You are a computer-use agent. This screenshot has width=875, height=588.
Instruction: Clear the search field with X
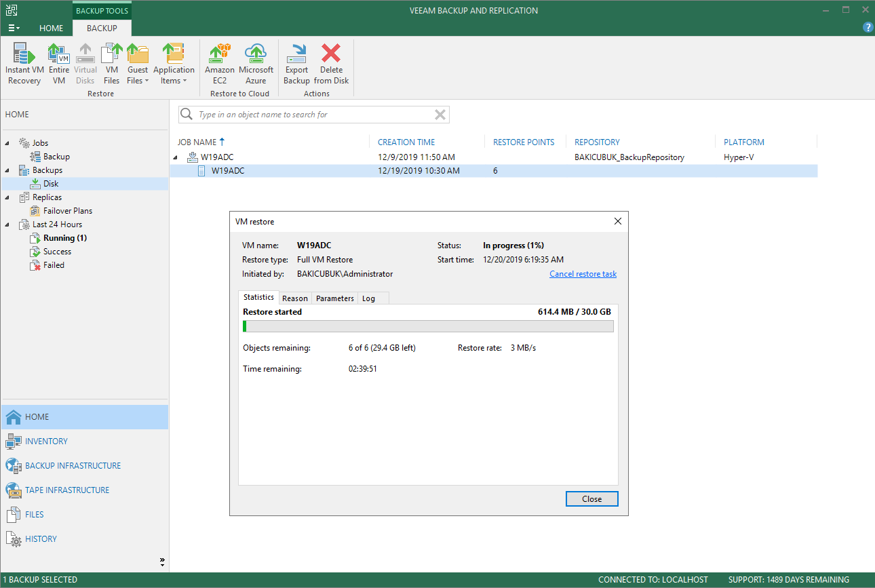440,115
